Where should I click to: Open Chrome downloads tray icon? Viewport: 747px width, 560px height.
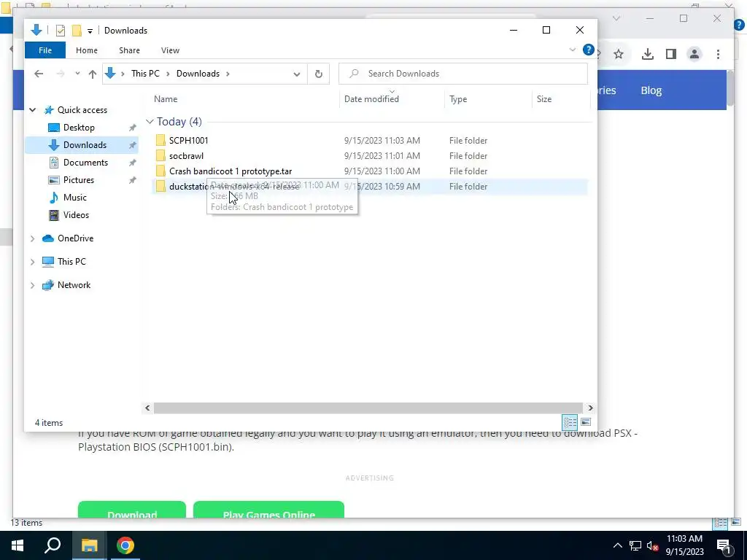[648, 54]
